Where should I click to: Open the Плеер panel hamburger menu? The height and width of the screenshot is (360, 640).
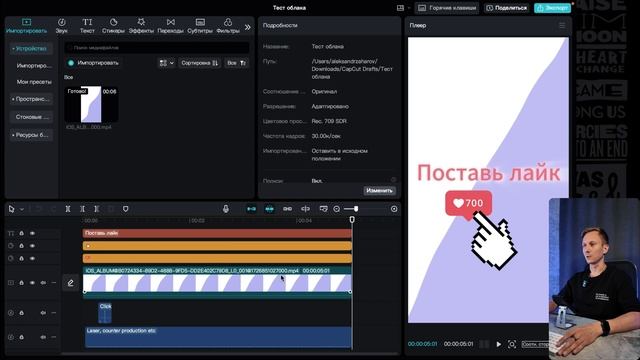tap(562, 25)
